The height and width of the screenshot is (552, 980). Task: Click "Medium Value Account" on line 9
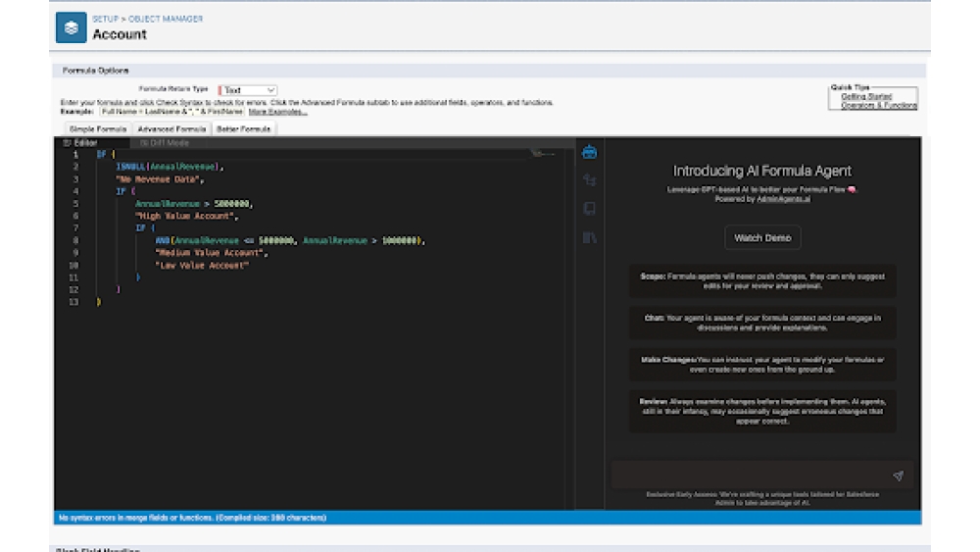(x=210, y=253)
